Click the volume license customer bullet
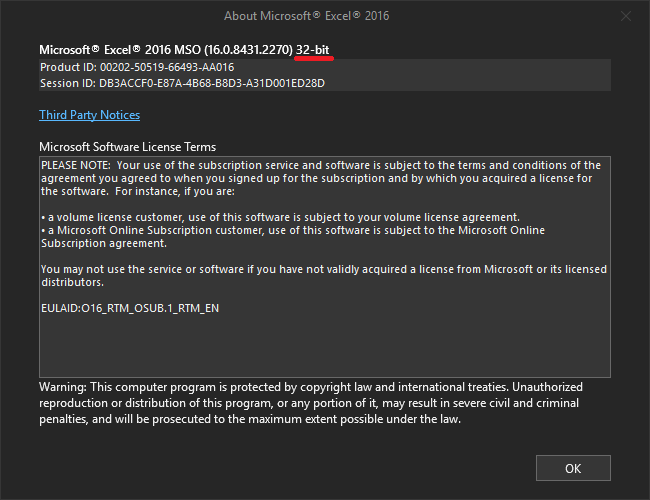 click(x=280, y=217)
